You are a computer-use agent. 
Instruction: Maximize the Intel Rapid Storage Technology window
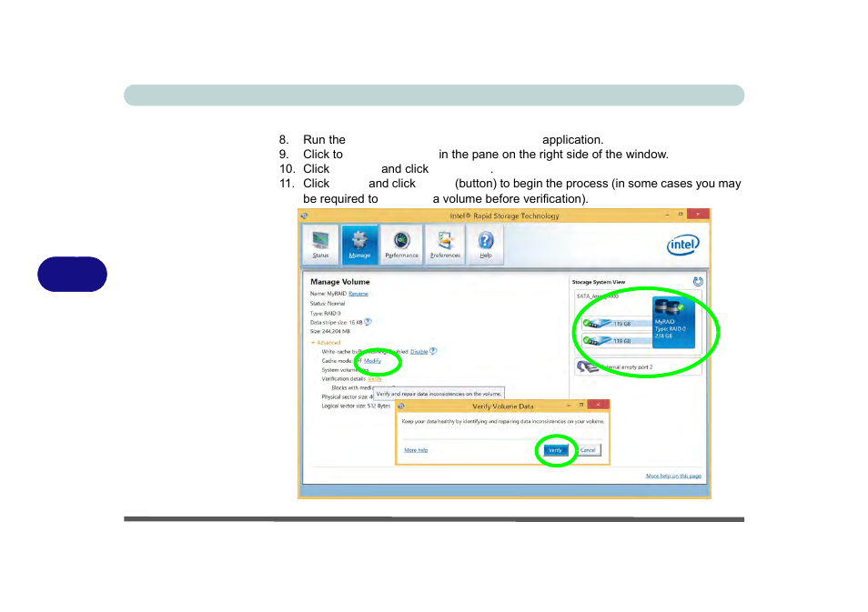pyautogui.click(x=681, y=214)
